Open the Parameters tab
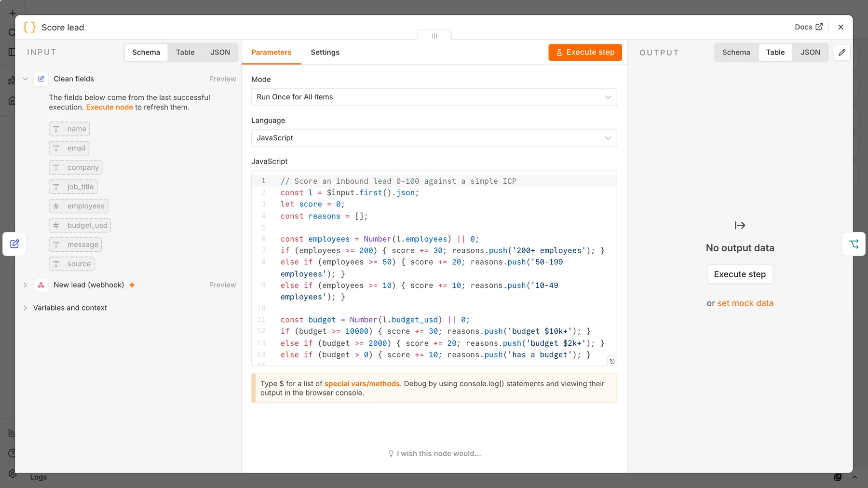This screenshot has width=868, height=488. coord(271,52)
